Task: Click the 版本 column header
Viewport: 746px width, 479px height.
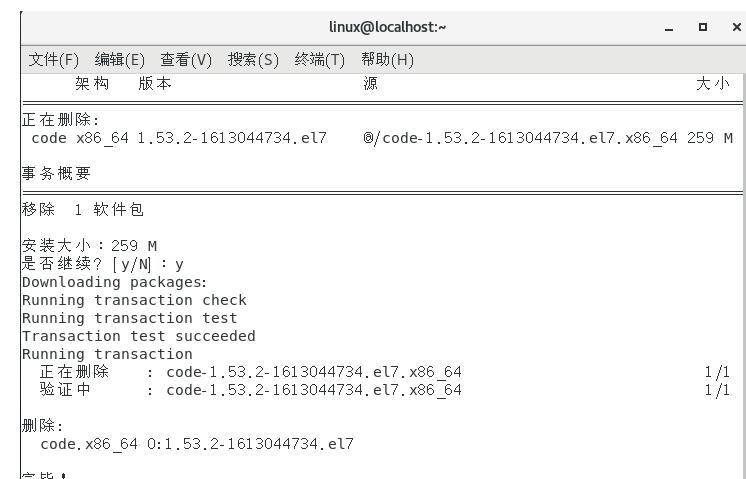Action: [155, 85]
